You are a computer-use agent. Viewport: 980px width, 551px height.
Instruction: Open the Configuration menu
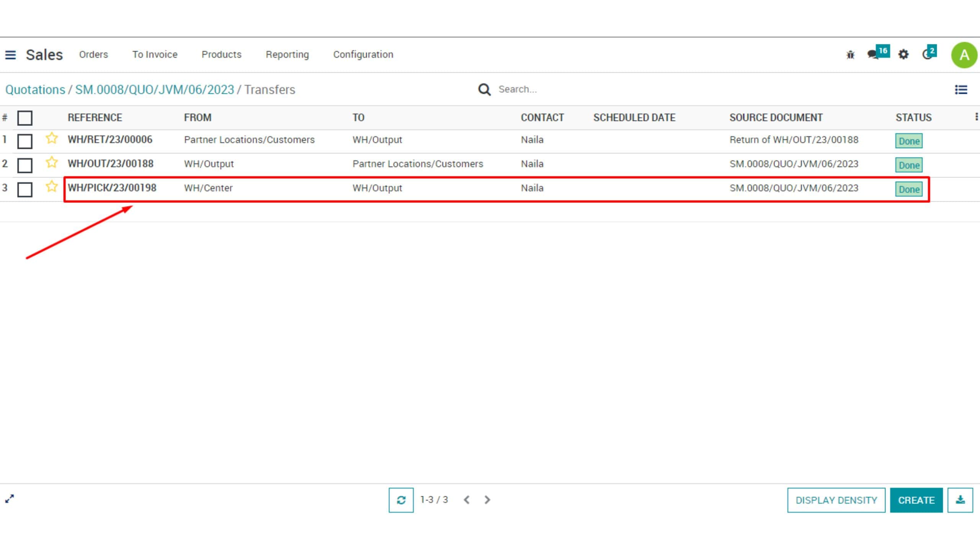coord(363,55)
